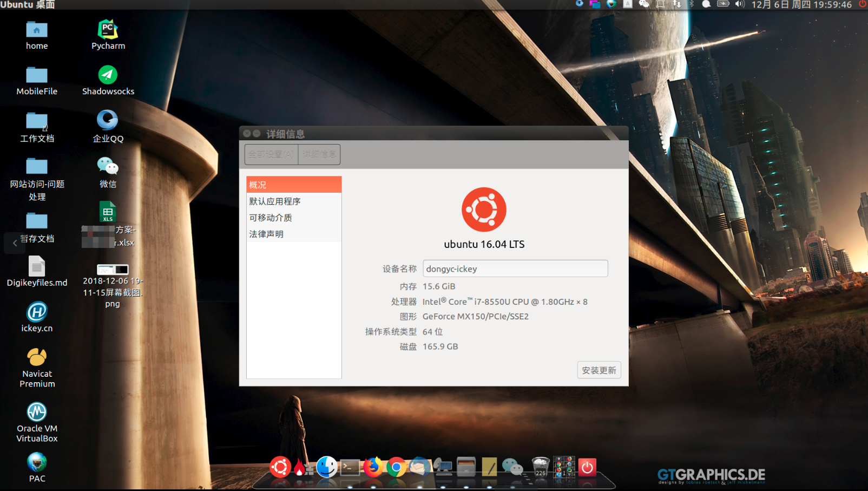Click the WeChat tray icon in panel

[643, 4]
